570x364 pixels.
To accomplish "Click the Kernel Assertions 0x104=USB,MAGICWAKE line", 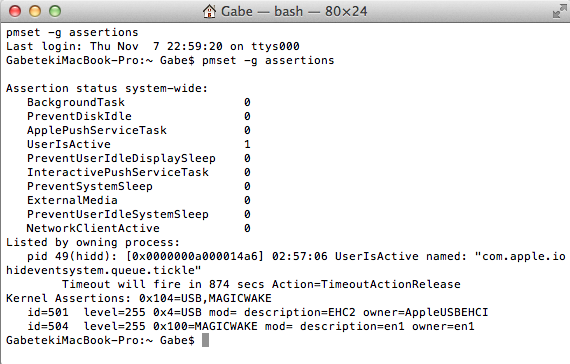I will point(139,299).
